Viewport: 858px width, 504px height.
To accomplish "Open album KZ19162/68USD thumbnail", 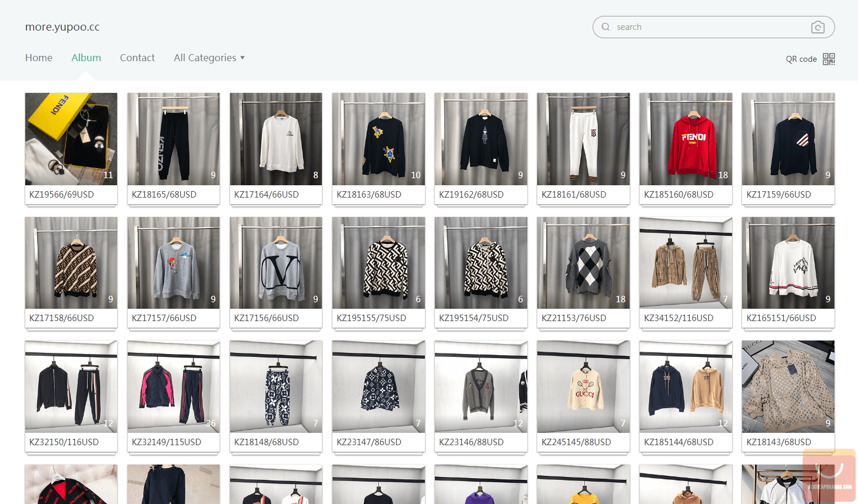I will (481, 139).
